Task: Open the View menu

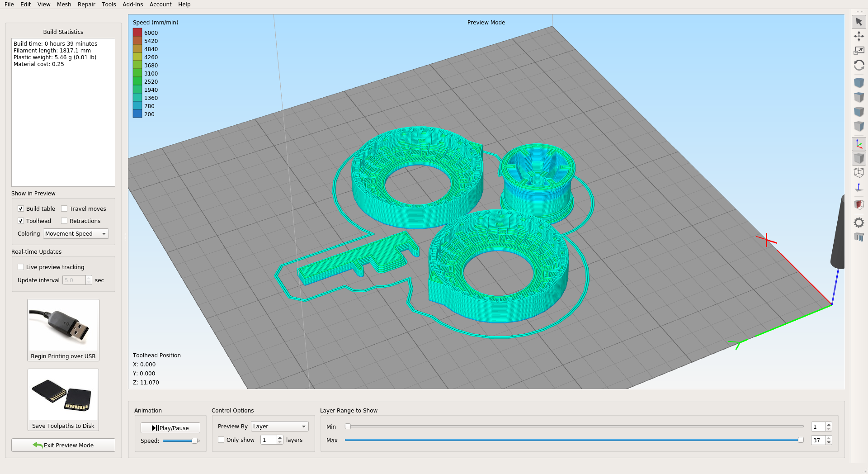Action: [44, 5]
